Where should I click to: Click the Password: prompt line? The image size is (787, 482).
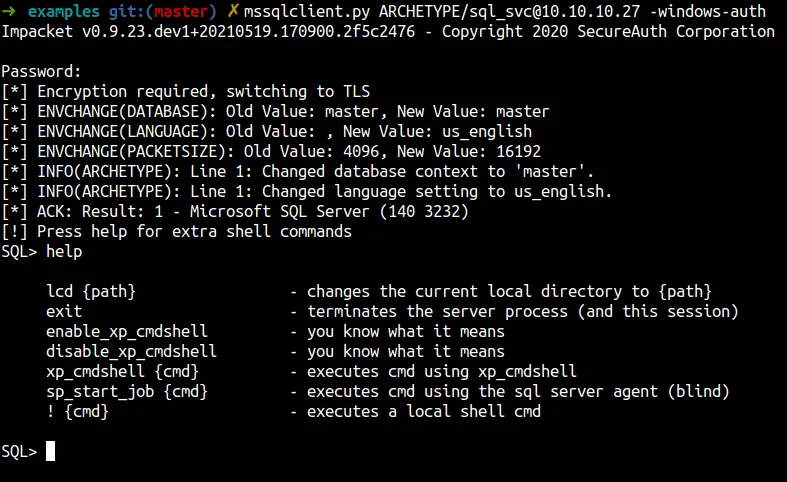pyautogui.click(x=41, y=72)
